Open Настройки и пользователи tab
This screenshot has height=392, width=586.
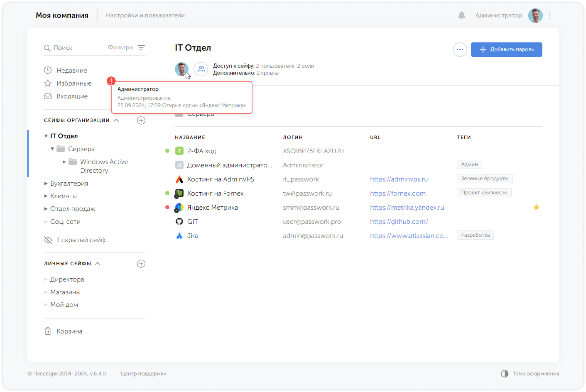coord(145,15)
